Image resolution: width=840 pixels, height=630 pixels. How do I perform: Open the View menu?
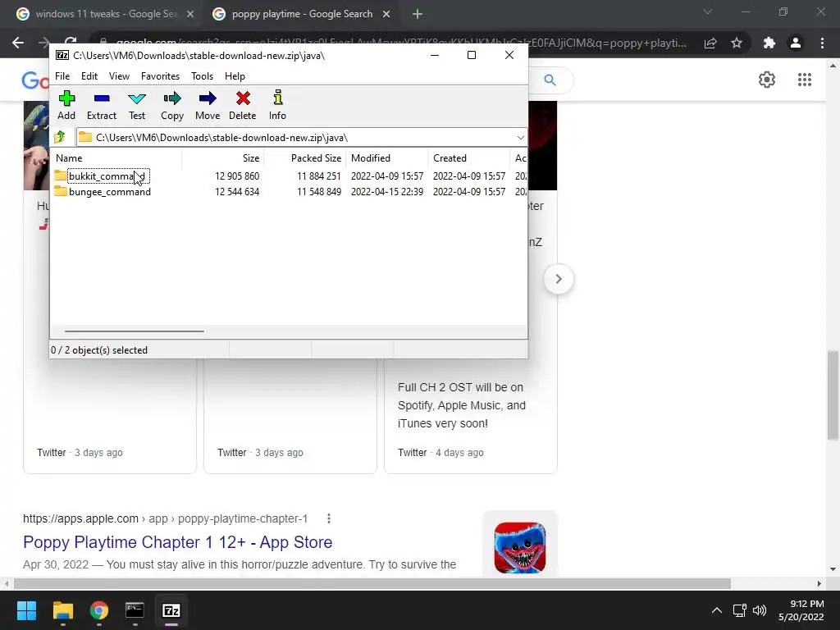(120, 76)
